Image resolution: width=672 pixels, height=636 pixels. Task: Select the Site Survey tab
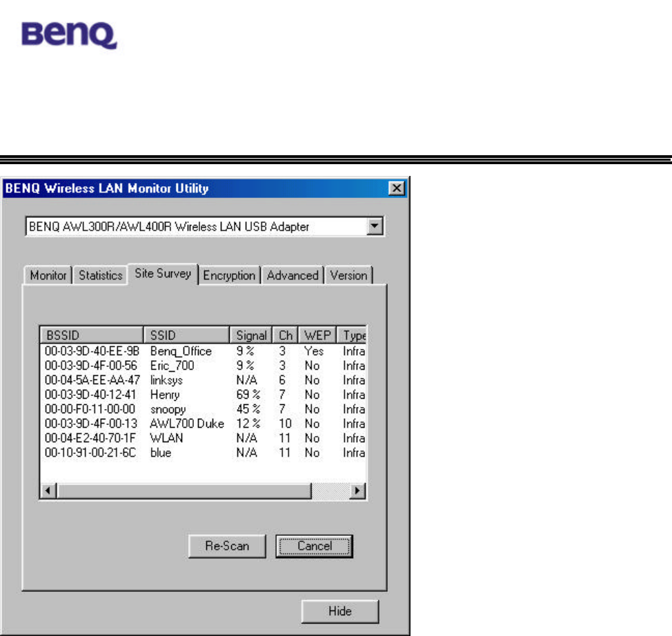(x=163, y=273)
